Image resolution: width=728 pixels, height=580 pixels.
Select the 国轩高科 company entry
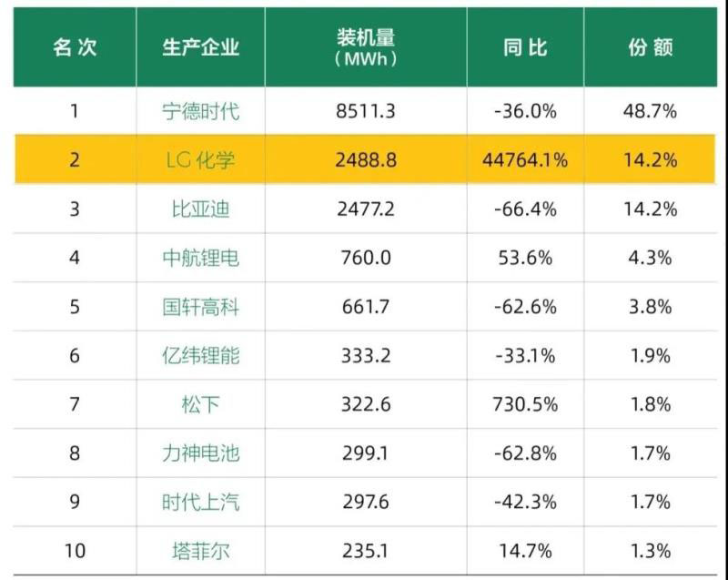pyautogui.click(x=200, y=307)
